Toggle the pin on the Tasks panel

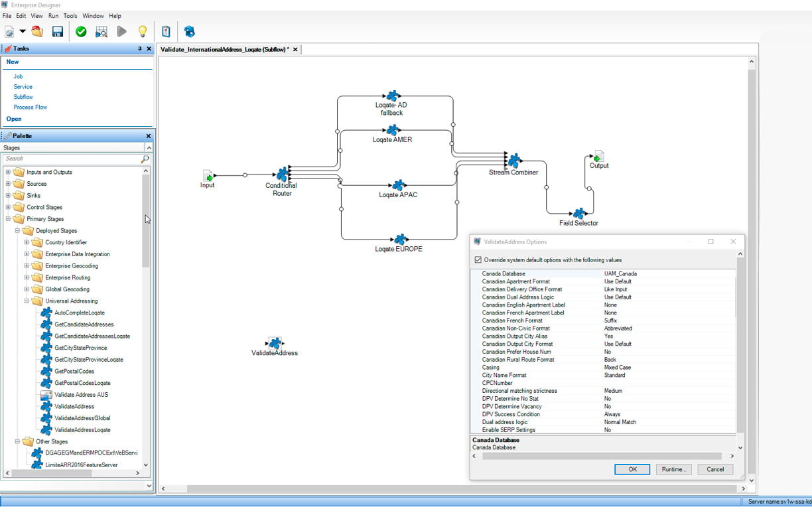click(140, 48)
